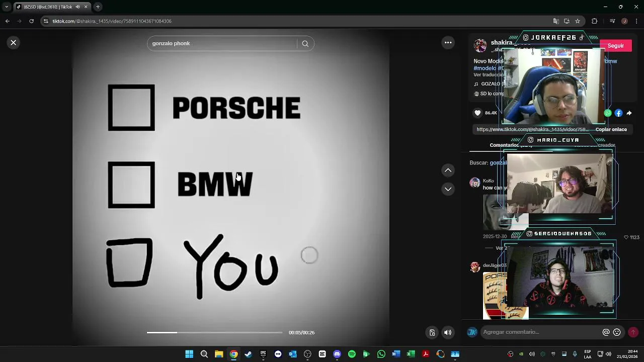Open a new Chrome tab
Image resolution: width=644 pixels, height=362 pixels.
(x=98, y=7)
